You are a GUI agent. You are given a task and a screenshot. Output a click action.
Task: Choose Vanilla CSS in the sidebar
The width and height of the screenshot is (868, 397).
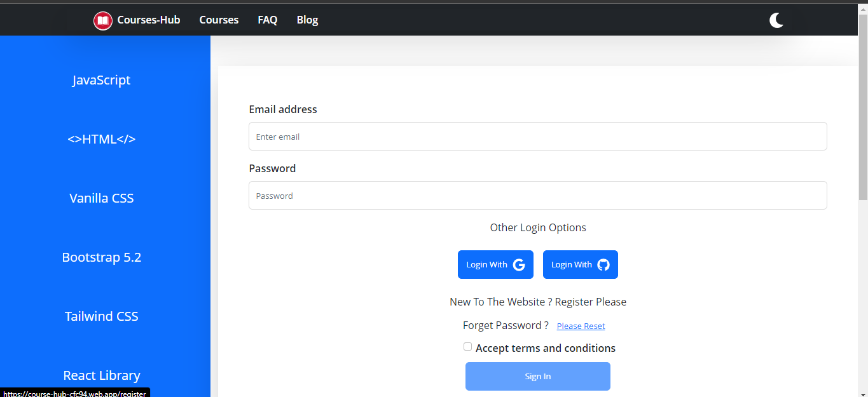(x=102, y=198)
